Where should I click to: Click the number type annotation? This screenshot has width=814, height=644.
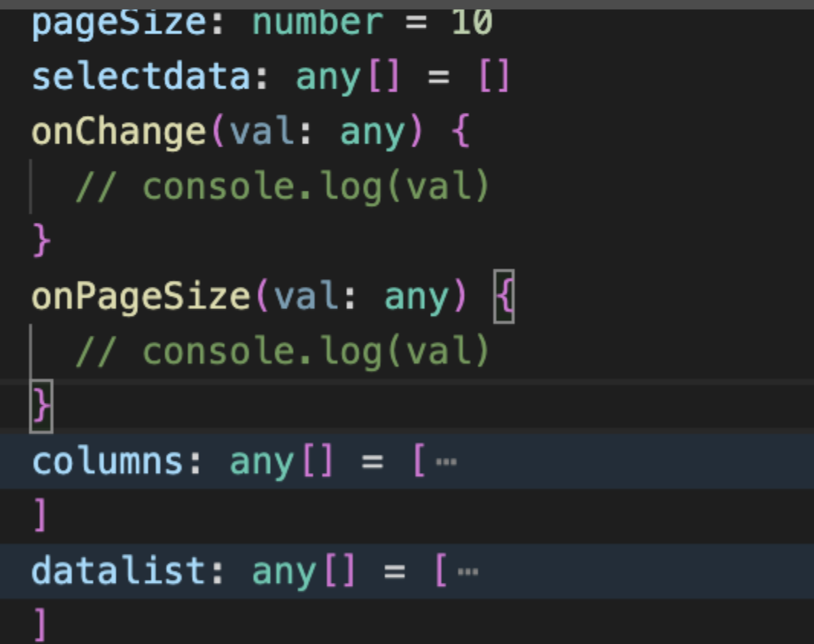318,23
